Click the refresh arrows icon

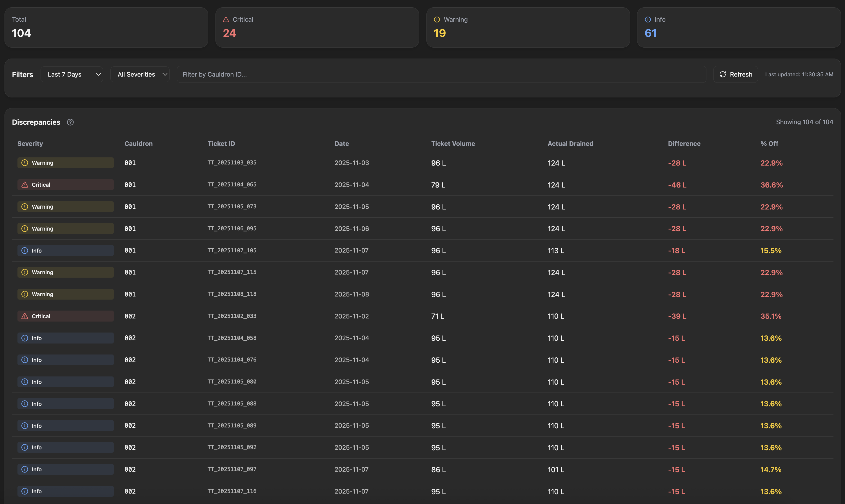coord(722,74)
